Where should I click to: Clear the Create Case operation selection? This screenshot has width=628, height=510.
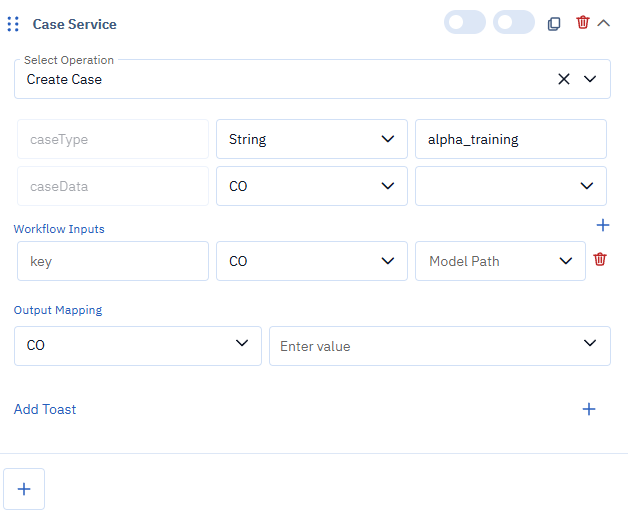click(x=564, y=79)
